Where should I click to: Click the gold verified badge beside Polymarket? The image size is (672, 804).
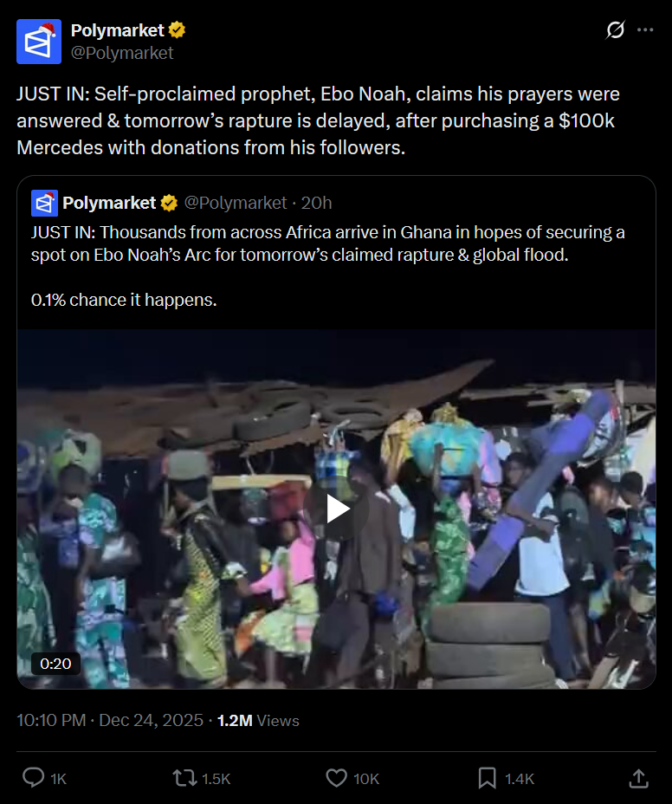(x=177, y=30)
